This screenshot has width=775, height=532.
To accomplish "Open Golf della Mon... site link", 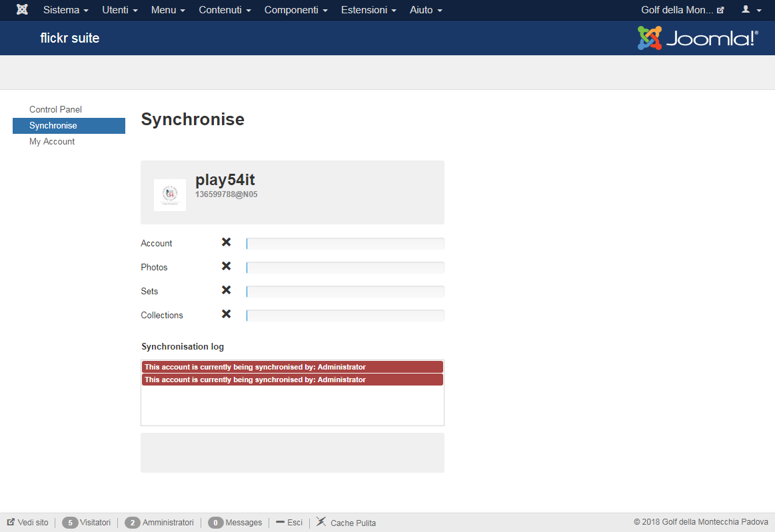I will click(x=682, y=10).
